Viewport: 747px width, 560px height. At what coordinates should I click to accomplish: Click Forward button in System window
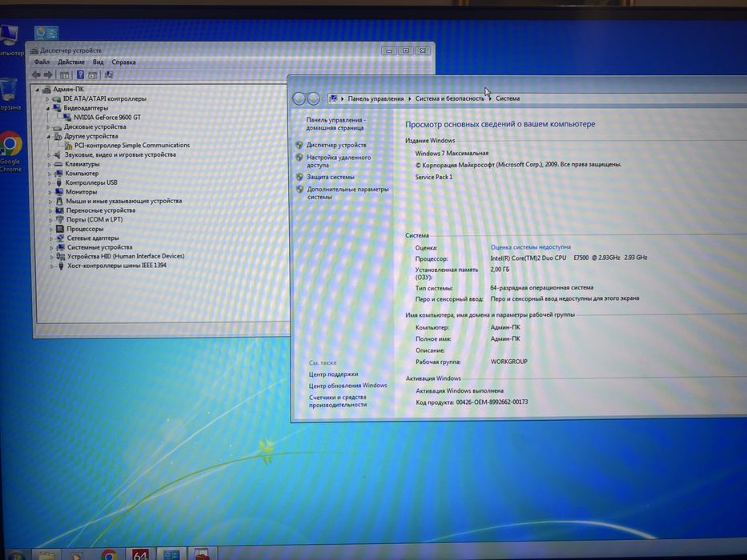click(x=314, y=98)
